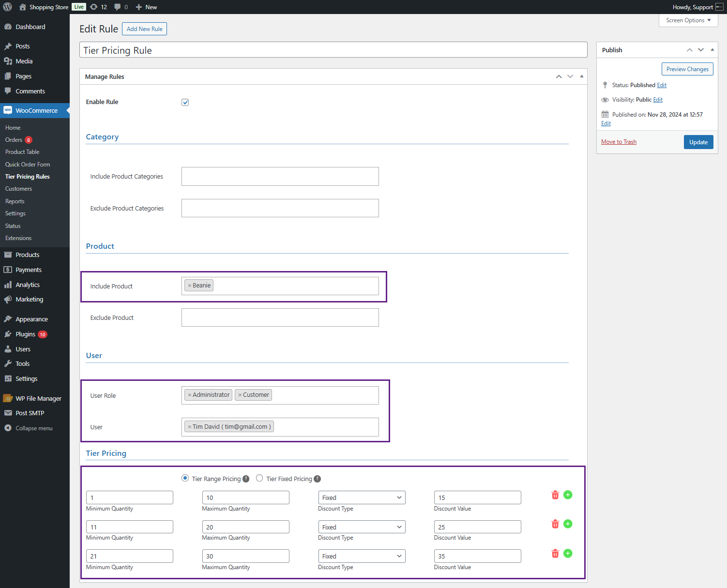The image size is (727, 588).
Task: Click the Add New Rule button
Action: (x=144, y=29)
